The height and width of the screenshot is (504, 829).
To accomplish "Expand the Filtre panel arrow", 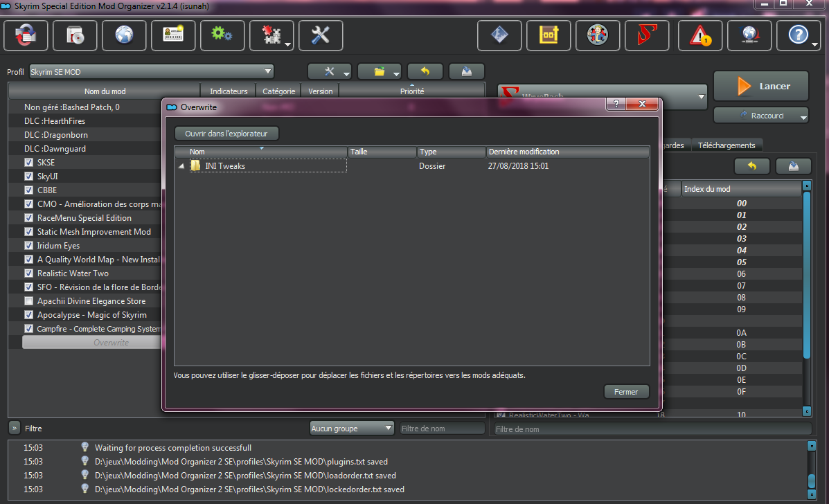I will click(x=15, y=428).
